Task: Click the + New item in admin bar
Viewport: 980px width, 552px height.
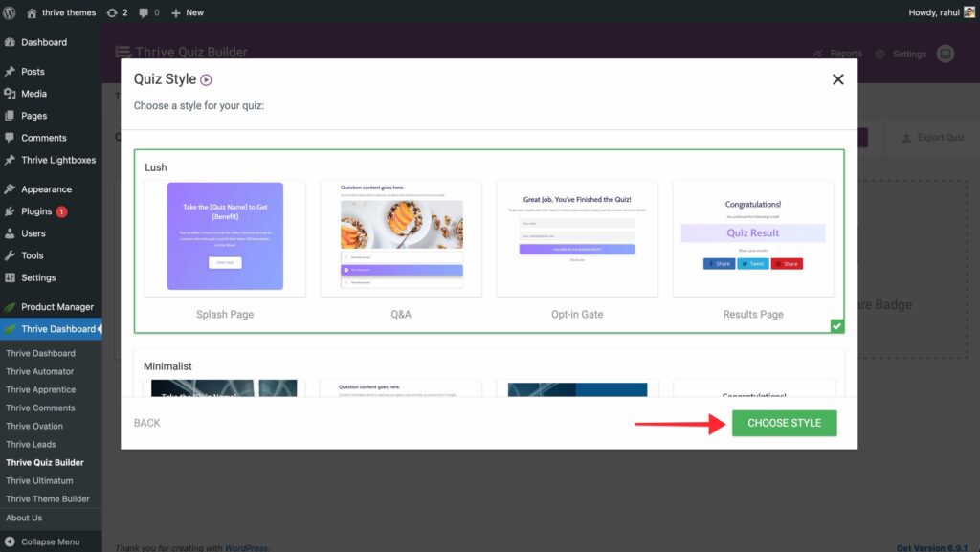Action: 187,12
